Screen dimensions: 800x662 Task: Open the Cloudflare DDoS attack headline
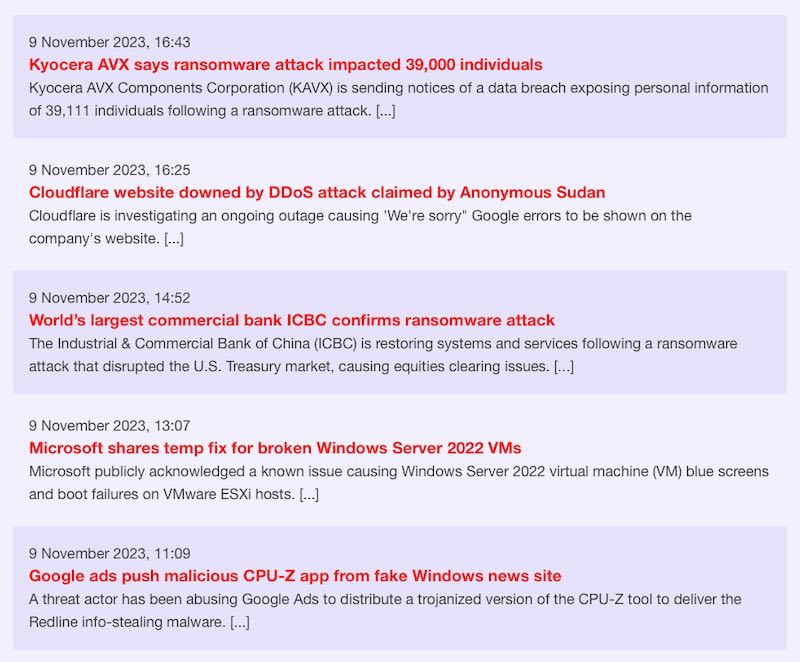coord(317,193)
